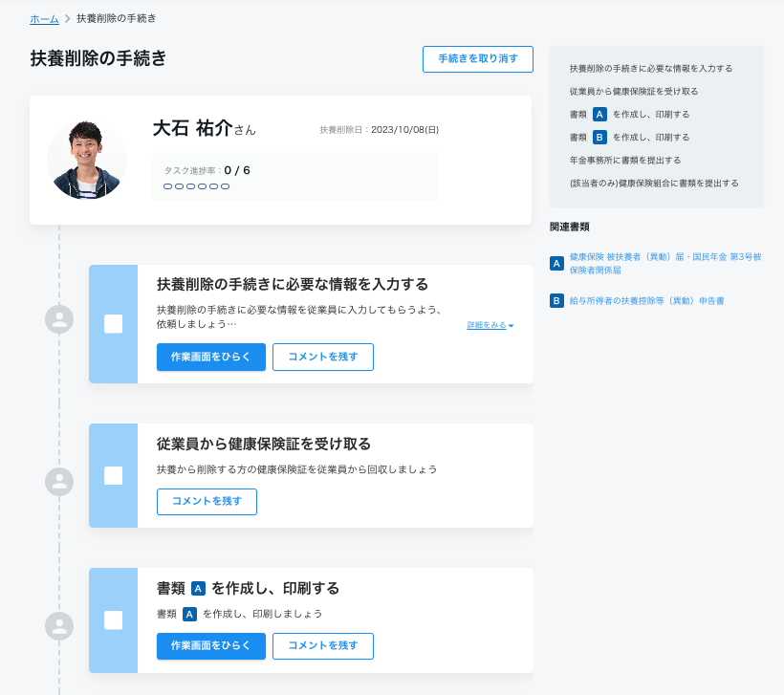This screenshot has width=784, height=695.
Task: Click the assignee avatar icon beside 扶養削除の手続きに必要な情報を入力する task
Action: pos(59,319)
